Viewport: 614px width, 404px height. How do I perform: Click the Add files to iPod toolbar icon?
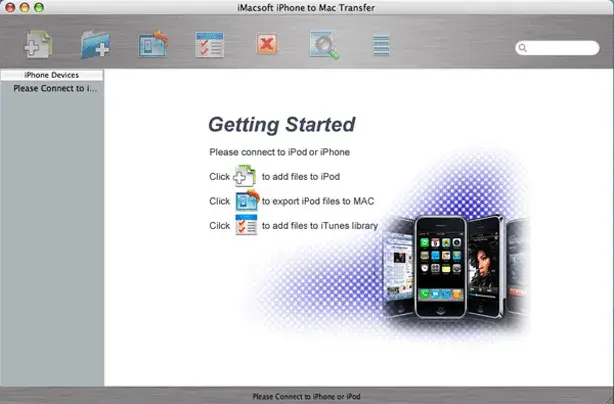(38, 45)
